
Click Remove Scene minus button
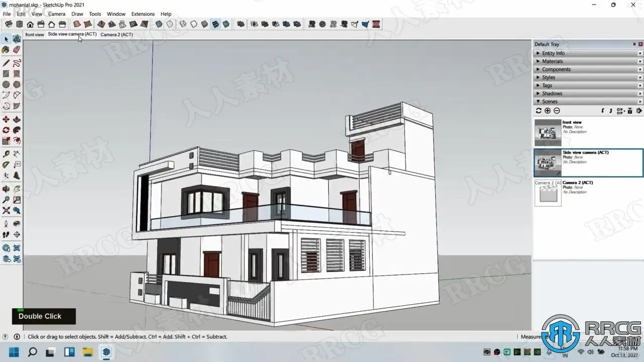click(x=556, y=111)
